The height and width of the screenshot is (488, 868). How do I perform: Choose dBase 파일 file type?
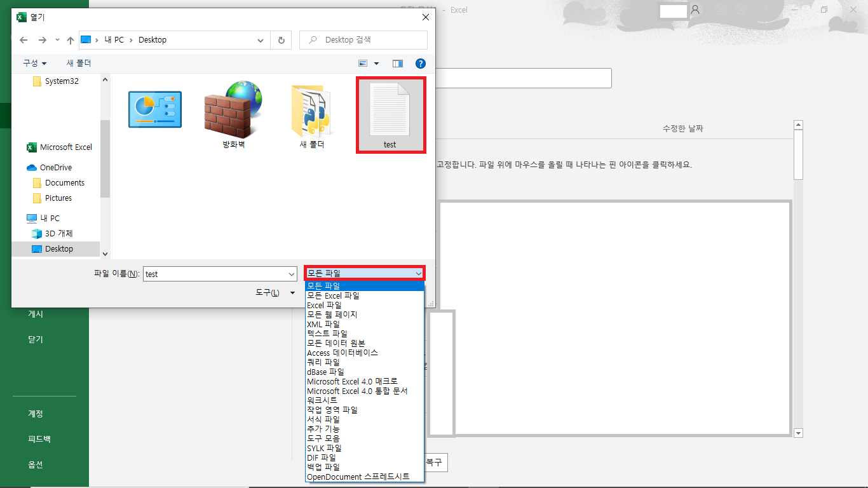pos(364,372)
